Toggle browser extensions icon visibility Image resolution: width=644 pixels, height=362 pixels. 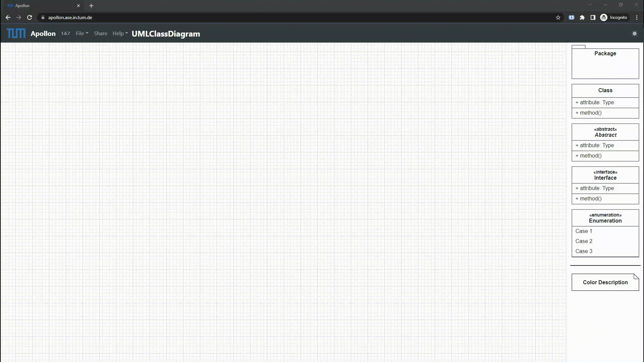[x=583, y=18]
